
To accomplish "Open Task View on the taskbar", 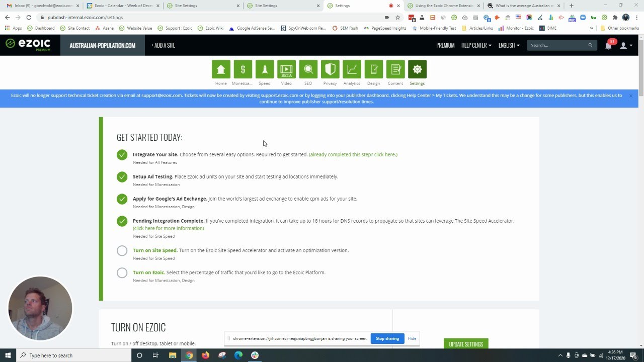I will pyautogui.click(x=155, y=355).
